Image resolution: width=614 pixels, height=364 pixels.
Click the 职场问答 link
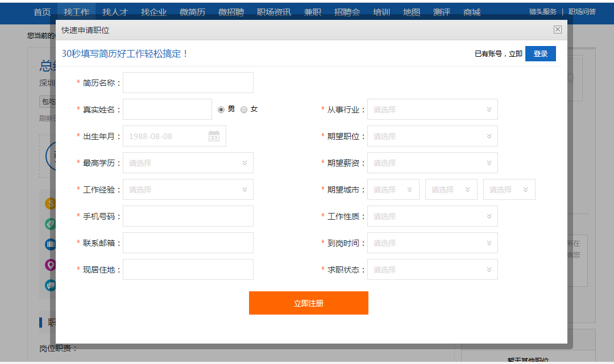(582, 12)
